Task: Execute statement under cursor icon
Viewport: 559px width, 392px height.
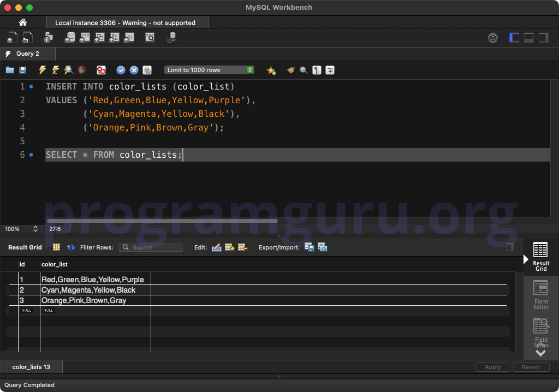Action: (55, 70)
